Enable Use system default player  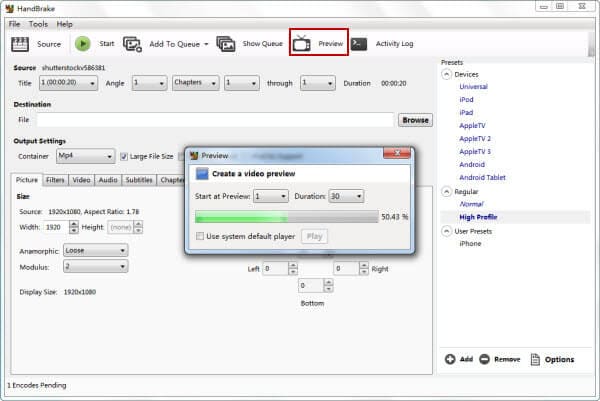coord(200,236)
